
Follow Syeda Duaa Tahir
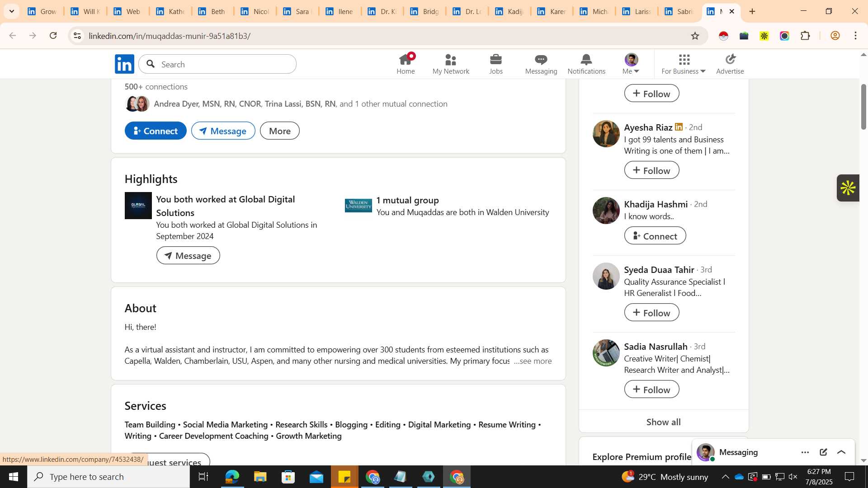pyautogui.click(x=651, y=313)
